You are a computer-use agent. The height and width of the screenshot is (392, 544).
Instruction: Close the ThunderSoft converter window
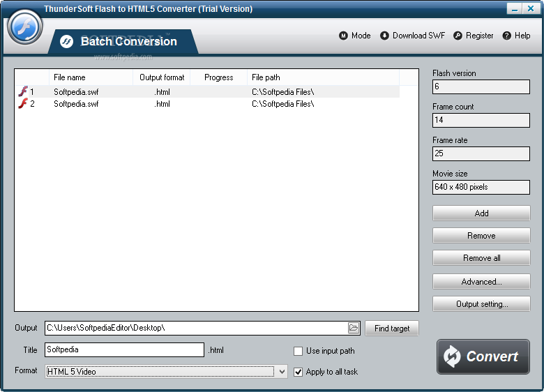pyautogui.click(x=531, y=8)
